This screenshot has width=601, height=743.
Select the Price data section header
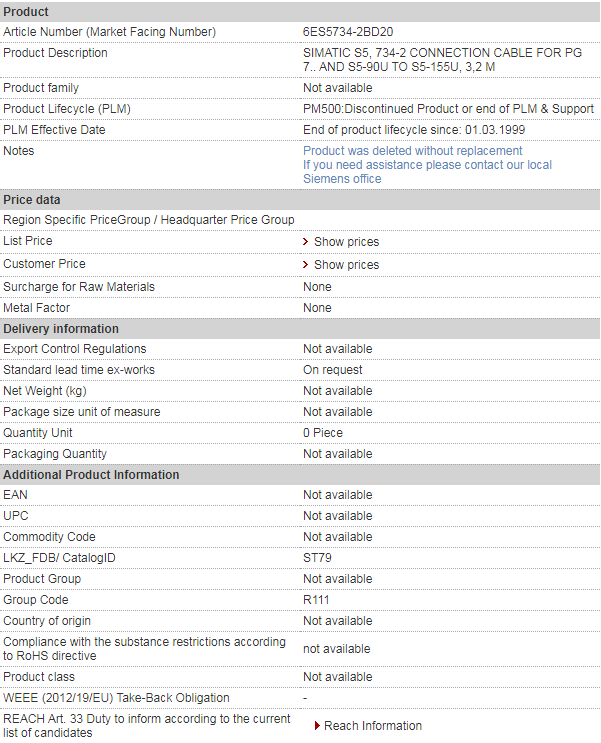tap(32, 200)
